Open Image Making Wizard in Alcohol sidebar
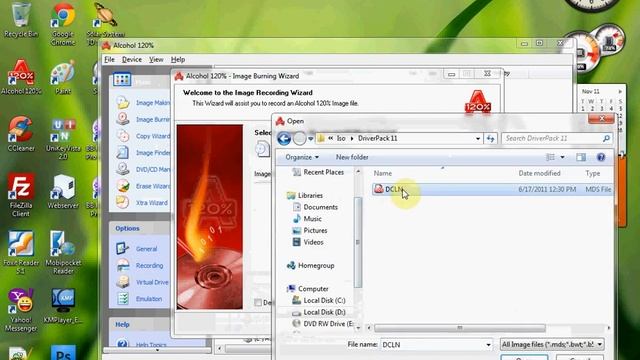Screen dimensions: 640x360 coord(143,103)
